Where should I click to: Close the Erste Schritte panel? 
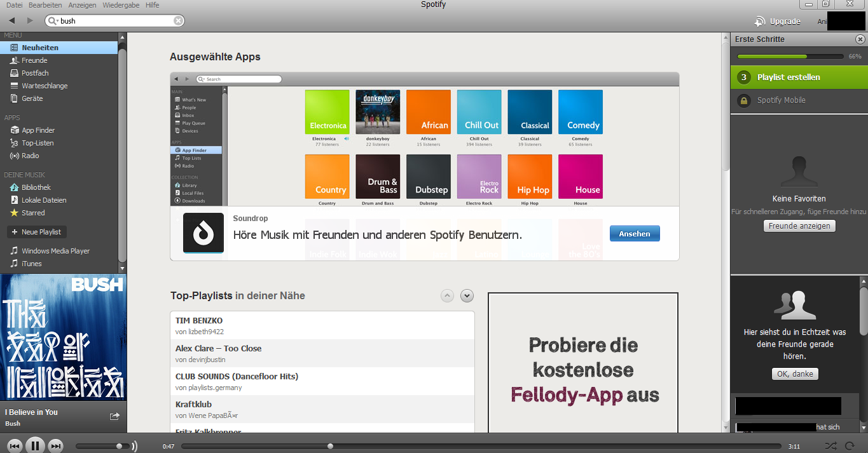pos(860,39)
